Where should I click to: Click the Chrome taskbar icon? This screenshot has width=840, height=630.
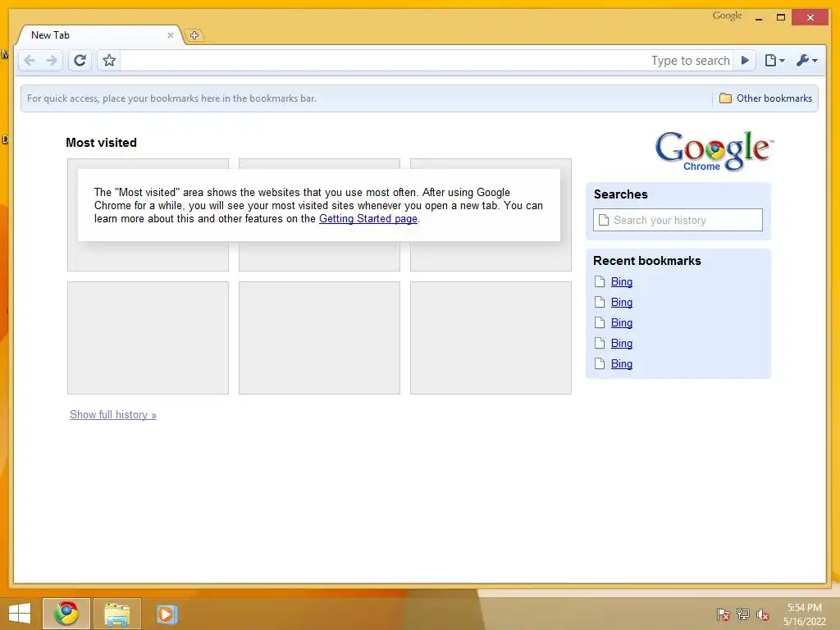point(66,614)
